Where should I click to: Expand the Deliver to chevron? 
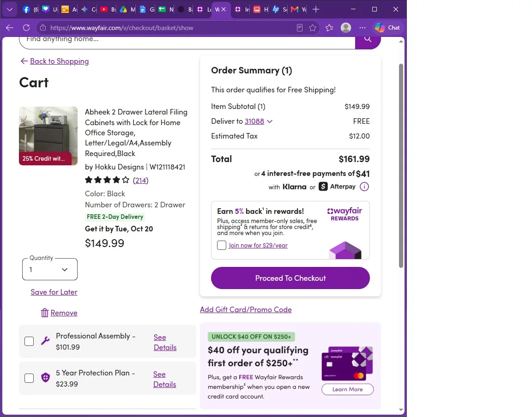click(270, 121)
